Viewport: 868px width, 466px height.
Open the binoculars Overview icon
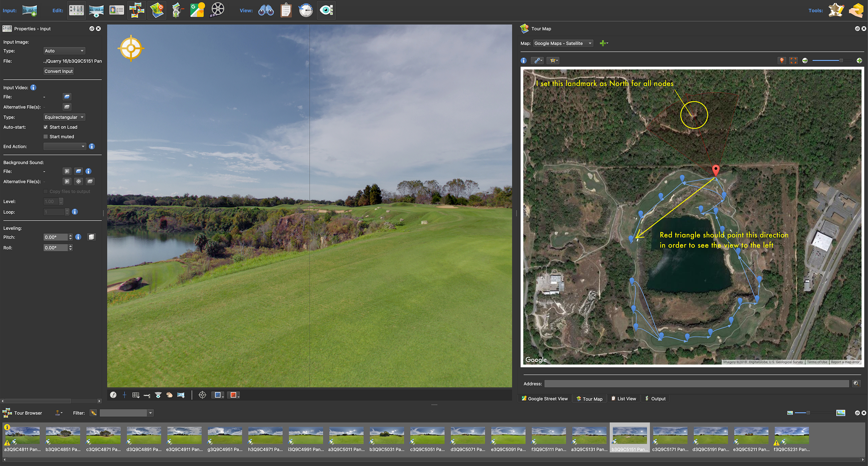click(266, 10)
